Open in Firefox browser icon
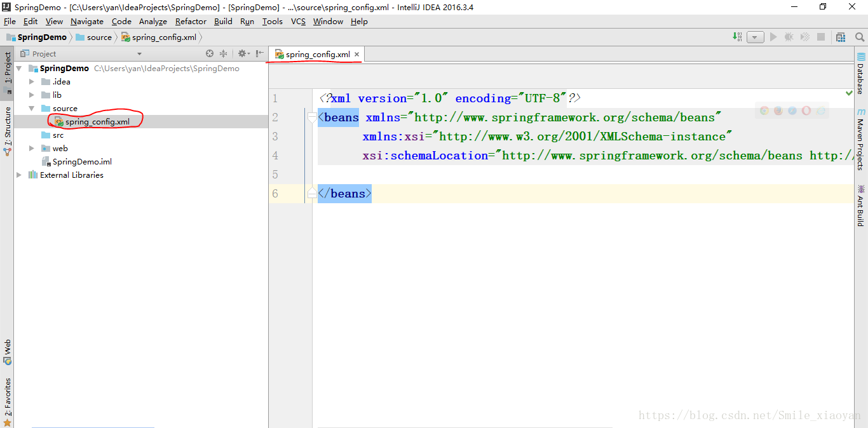Image resolution: width=868 pixels, height=428 pixels. 778,110
